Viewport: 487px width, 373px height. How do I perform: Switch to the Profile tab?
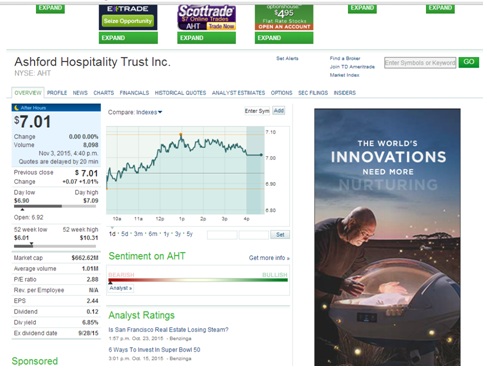57,93
